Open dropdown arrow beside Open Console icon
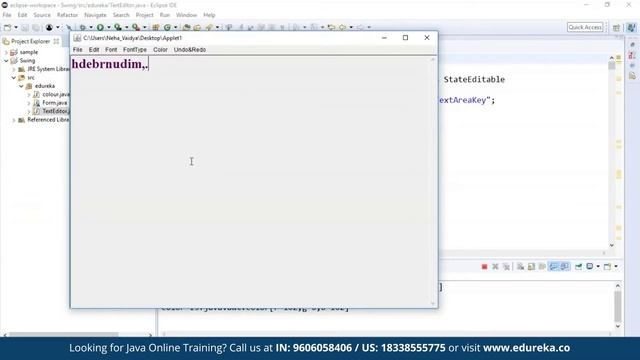This screenshot has height=360, width=640. click(x=616, y=267)
